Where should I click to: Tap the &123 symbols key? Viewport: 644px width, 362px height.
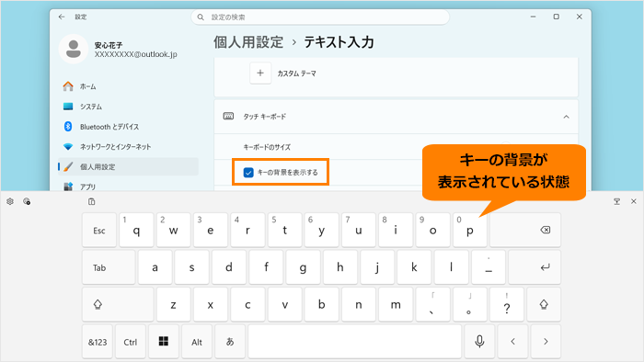(x=98, y=342)
